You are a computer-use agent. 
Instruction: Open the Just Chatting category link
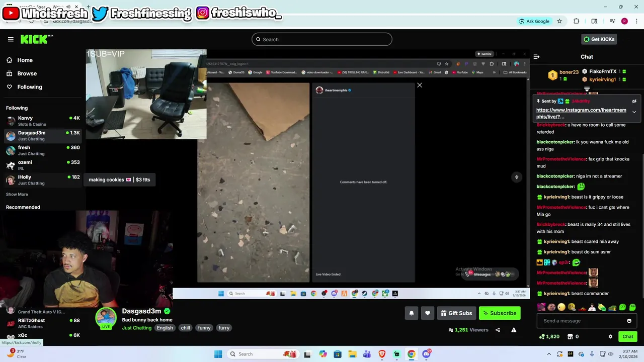[x=136, y=328]
